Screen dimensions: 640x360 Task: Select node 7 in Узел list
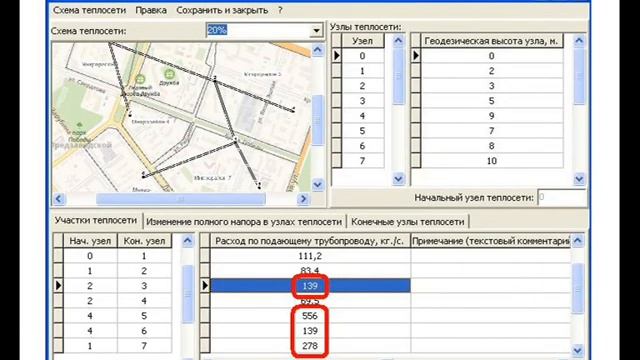362,161
